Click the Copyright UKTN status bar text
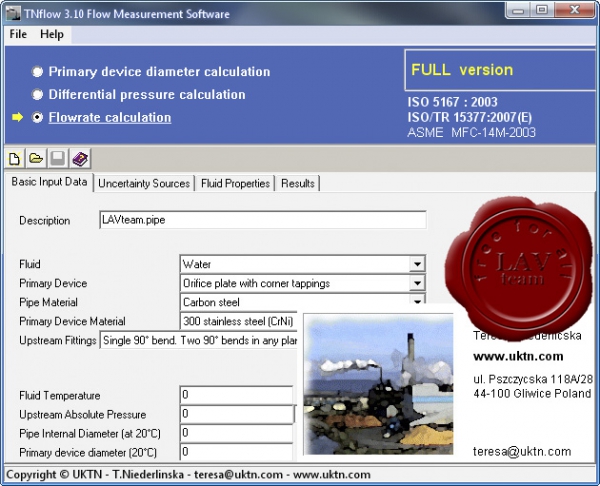This screenshot has height=486, width=600. [188, 475]
